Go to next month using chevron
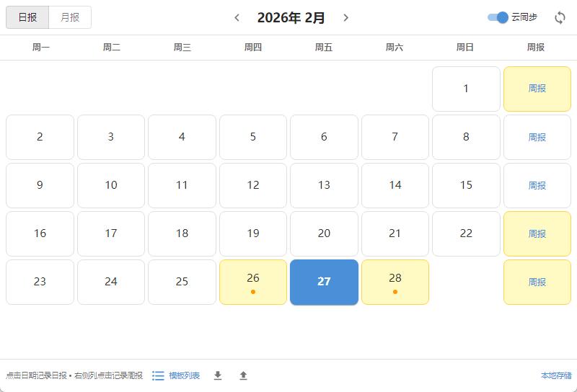577x392 pixels. pos(346,18)
